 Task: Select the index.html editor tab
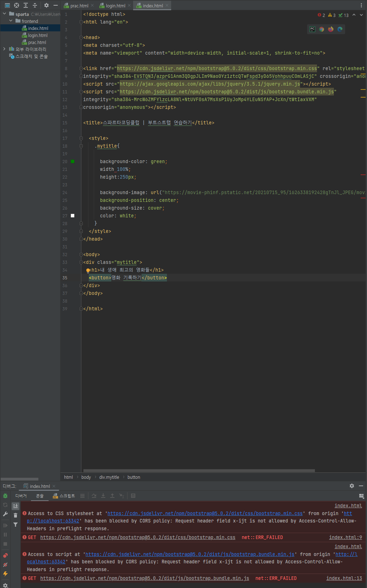[x=153, y=6]
